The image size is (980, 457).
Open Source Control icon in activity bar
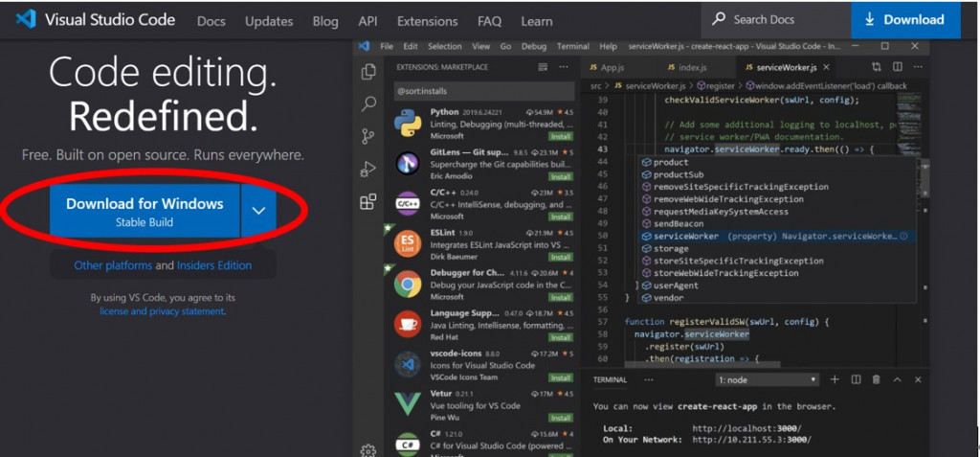click(368, 136)
